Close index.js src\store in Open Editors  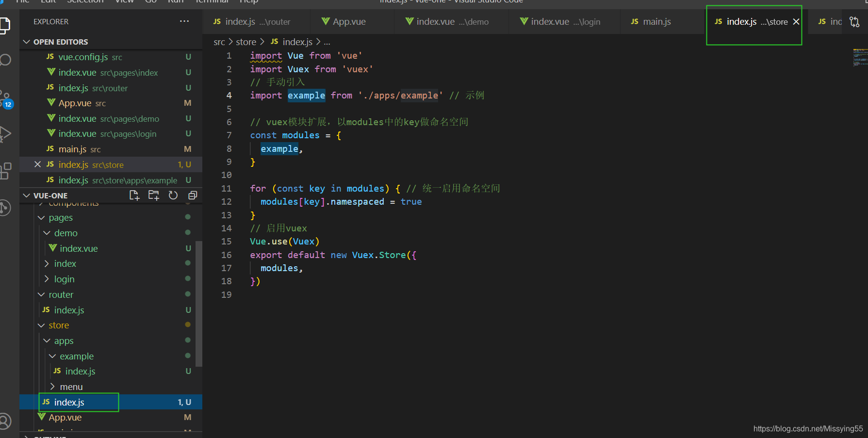[37, 164]
